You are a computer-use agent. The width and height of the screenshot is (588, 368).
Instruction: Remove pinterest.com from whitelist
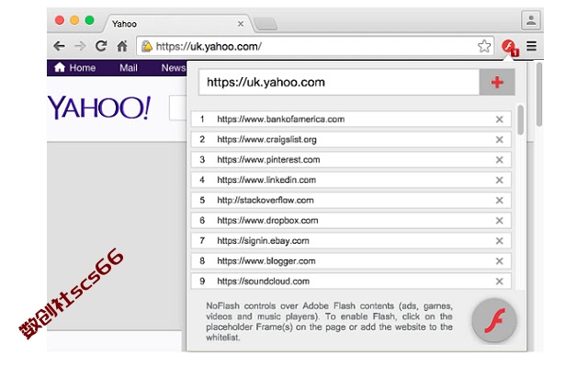click(499, 160)
